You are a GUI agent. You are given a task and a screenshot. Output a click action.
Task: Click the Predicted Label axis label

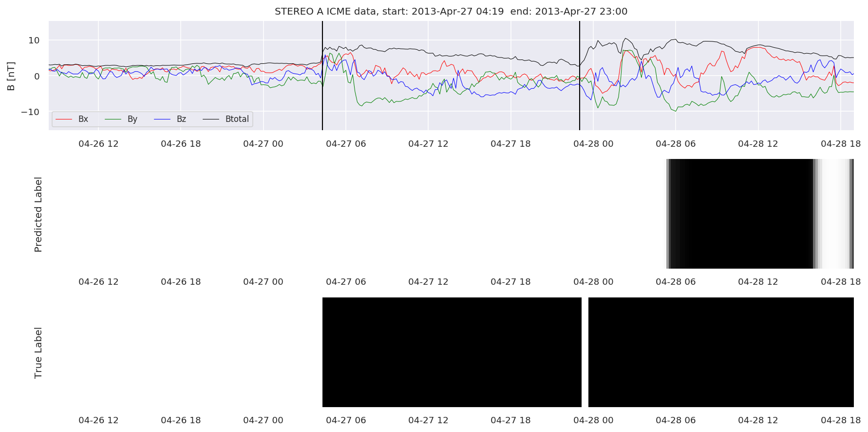pos(38,214)
